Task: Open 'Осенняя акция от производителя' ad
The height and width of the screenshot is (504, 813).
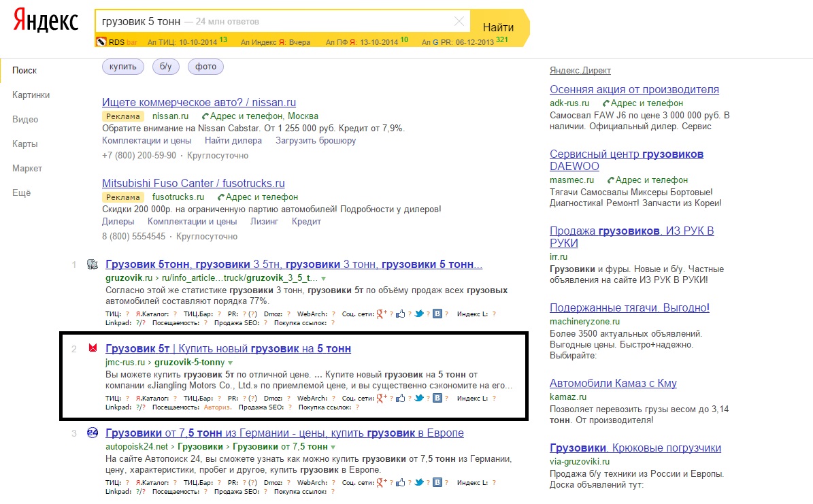Action: point(634,89)
